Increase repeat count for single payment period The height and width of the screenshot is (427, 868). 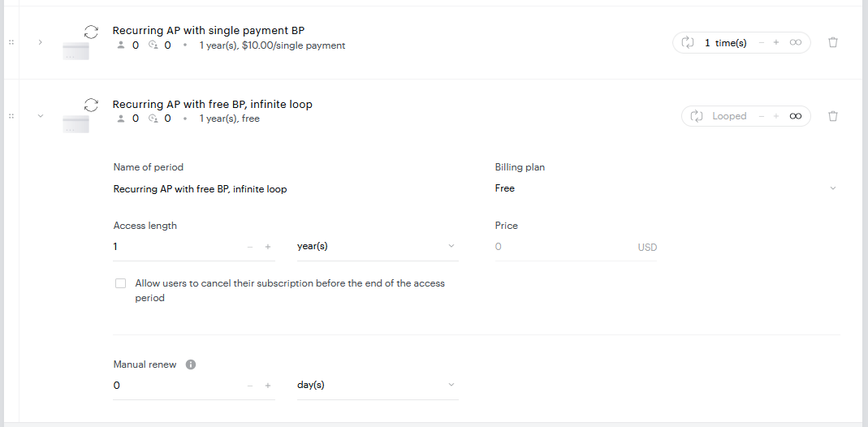pos(776,42)
